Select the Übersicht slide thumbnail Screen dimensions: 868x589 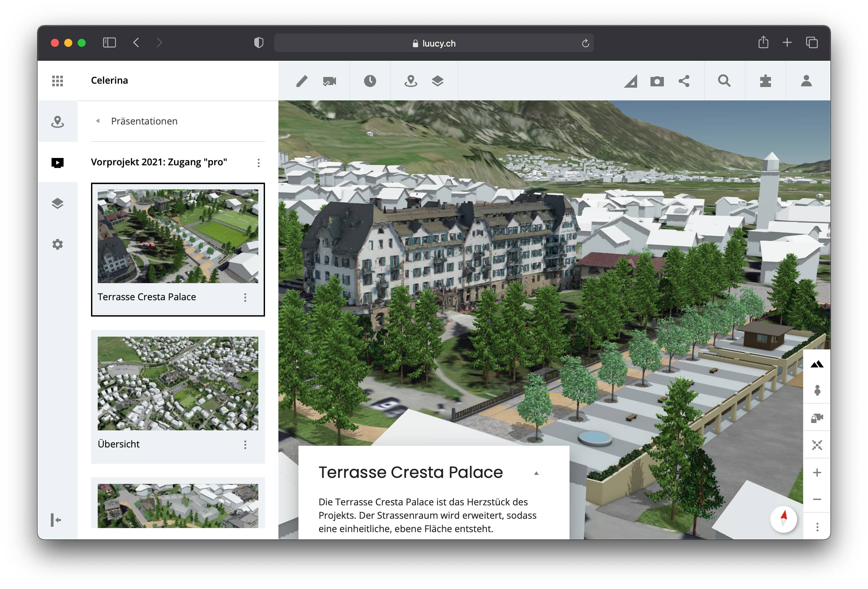(178, 383)
